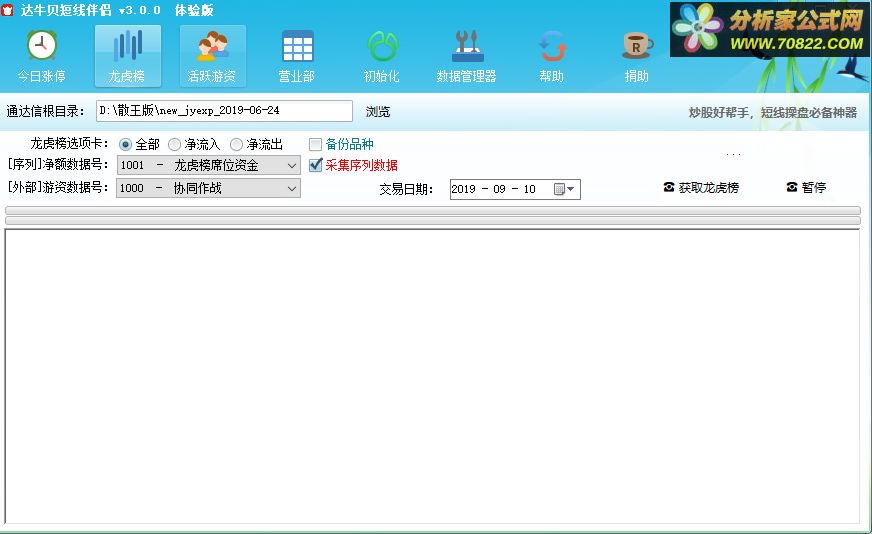Screen dimensions: 872x534
Task: Click the 获取龙虎榜 button
Action: [701, 187]
